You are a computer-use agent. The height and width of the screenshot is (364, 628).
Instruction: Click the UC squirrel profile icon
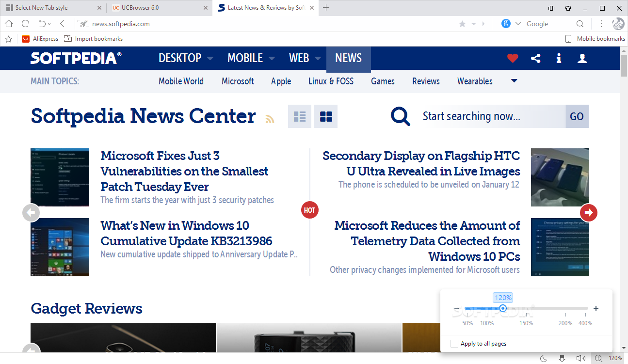(x=618, y=24)
